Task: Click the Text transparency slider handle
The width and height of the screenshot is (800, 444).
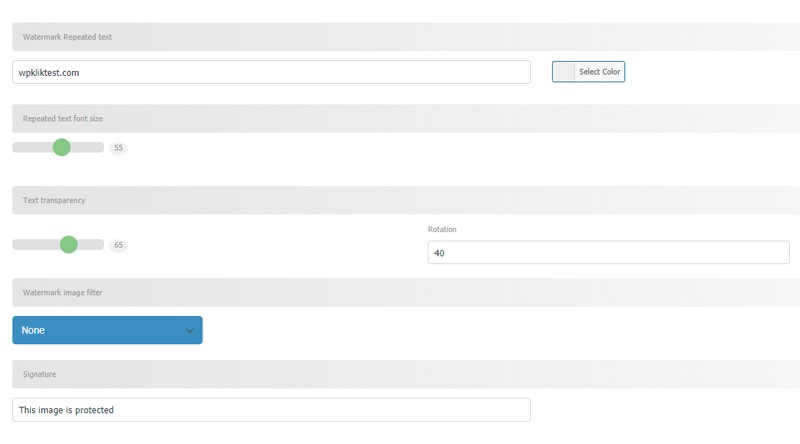Action: (x=69, y=244)
